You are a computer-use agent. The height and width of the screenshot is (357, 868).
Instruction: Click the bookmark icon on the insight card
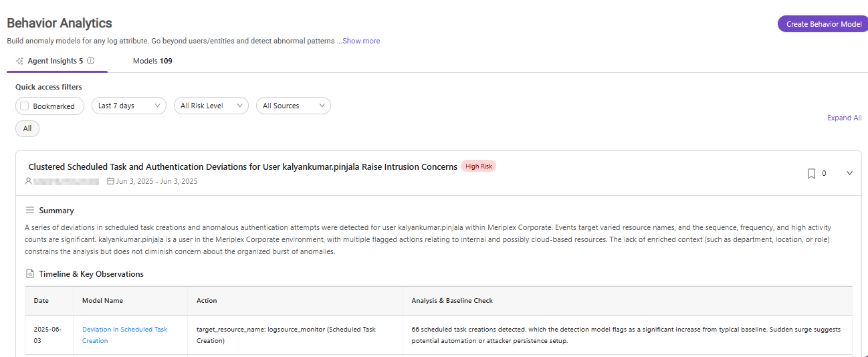tap(811, 173)
